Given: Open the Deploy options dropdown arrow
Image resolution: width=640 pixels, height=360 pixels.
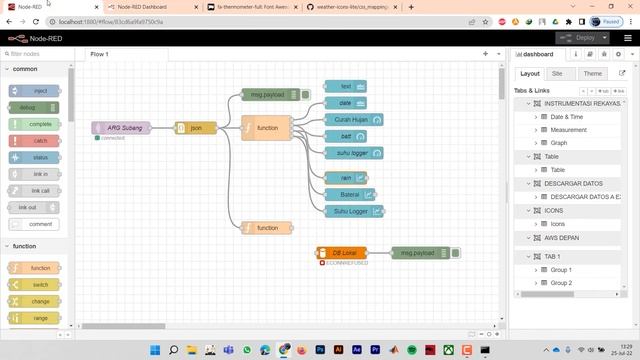Looking at the screenshot, I should click(x=605, y=38).
